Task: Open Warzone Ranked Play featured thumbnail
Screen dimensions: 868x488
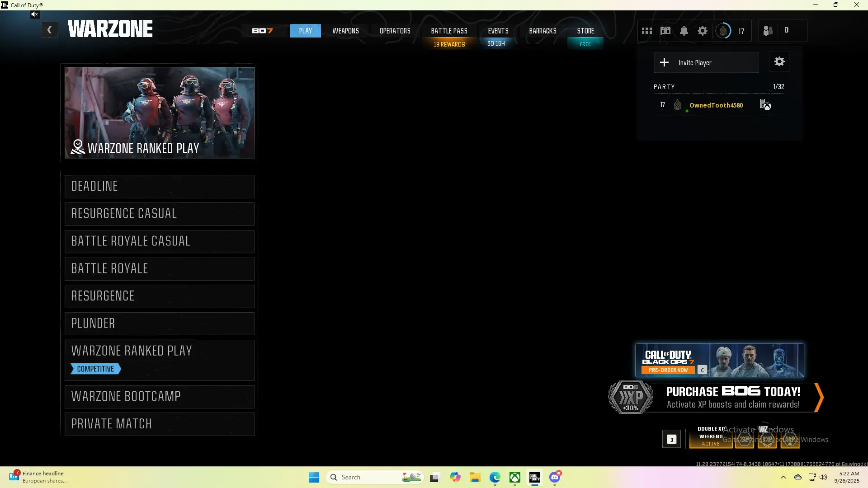Action: point(160,113)
